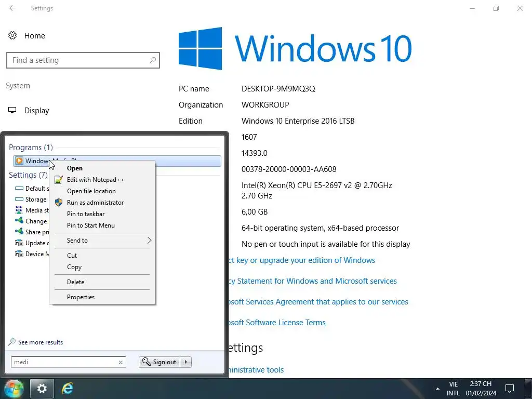Open the Storage search result

[31, 199]
